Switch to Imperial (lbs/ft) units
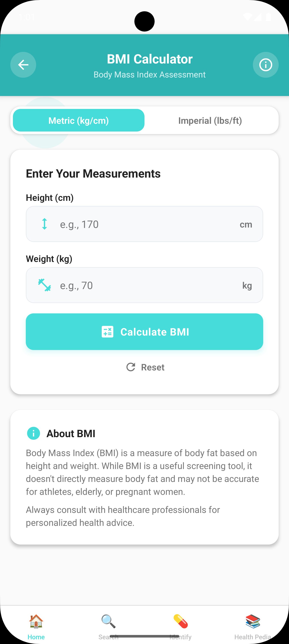The image size is (289, 644). click(210, 121)
